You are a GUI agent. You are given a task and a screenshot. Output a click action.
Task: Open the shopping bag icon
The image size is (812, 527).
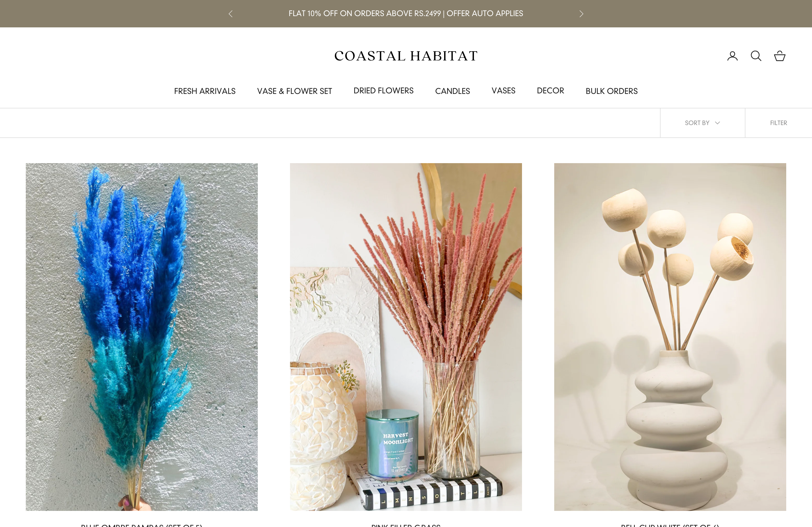[x=780, y=56]
